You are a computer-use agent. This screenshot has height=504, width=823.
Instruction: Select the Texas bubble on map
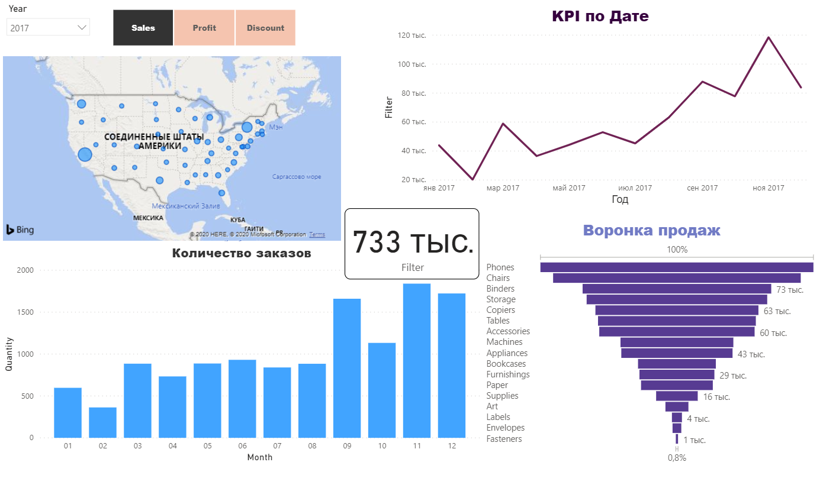(159, 180)
